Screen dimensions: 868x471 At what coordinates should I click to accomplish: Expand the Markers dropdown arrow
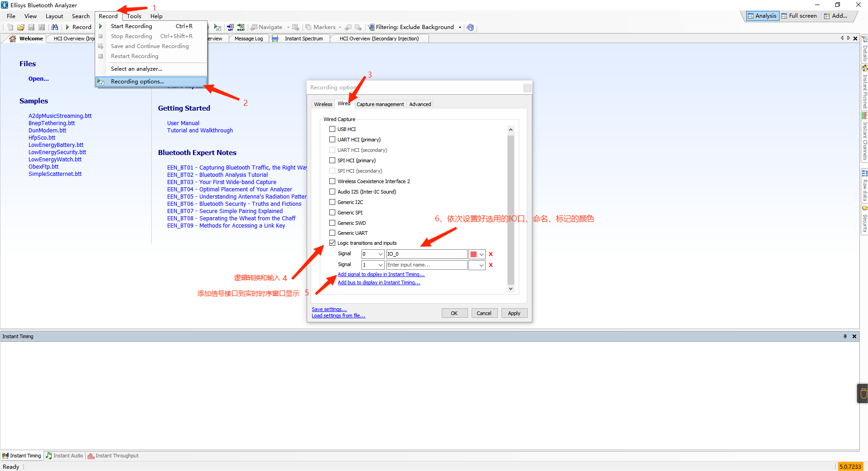click(x=340, y=27)
